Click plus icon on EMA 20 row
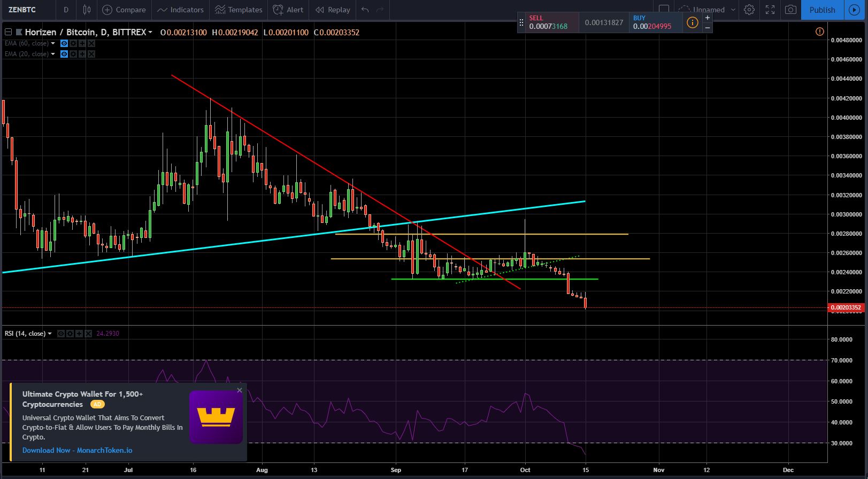This screenshot has height=479, width=868. tap(82, 54)
